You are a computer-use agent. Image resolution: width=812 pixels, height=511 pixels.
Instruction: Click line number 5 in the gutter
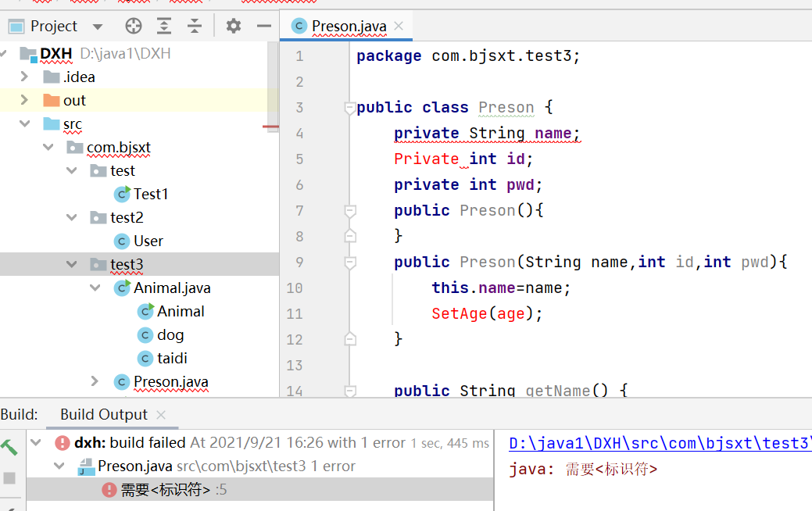tap(299, 159)
